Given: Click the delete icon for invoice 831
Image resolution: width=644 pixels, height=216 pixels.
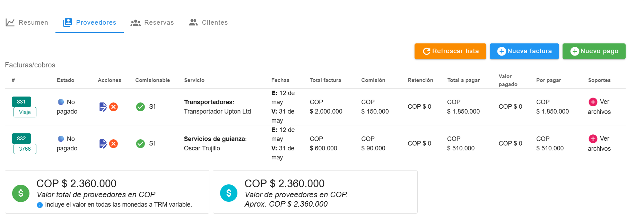Looking at the screenshot, I should (113, 107).
